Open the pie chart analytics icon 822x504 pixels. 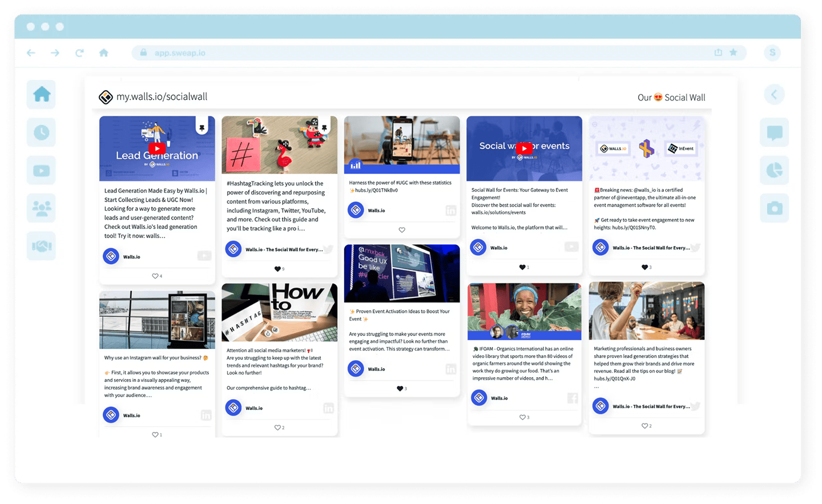[774, 170]
